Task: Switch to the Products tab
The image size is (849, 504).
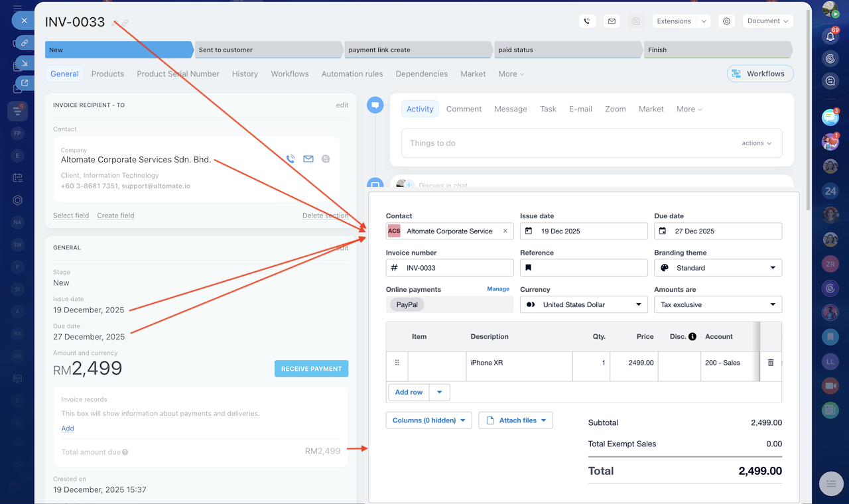Action: tap(107, 74)
